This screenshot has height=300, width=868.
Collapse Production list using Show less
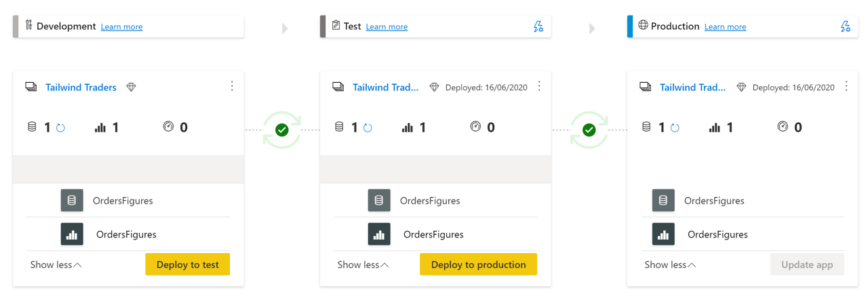point(670,265)
